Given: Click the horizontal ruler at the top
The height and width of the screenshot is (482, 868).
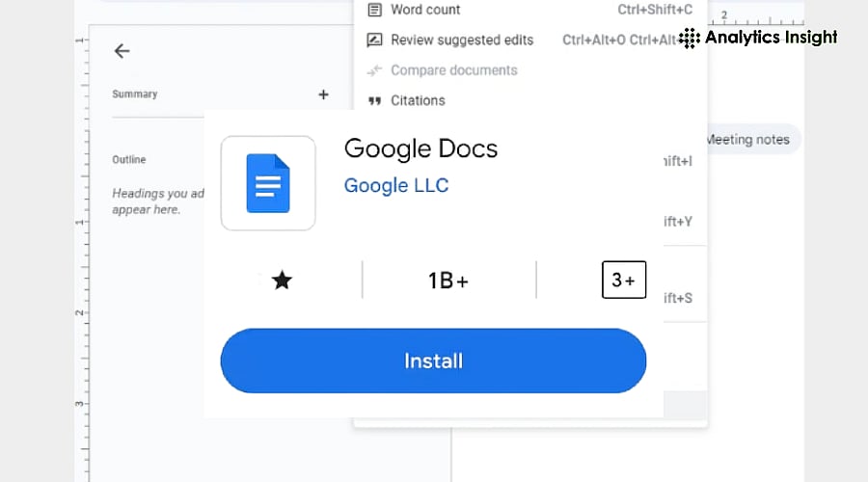Looking at the screenshot, I should pyautogui.click(x=762, y=18).
